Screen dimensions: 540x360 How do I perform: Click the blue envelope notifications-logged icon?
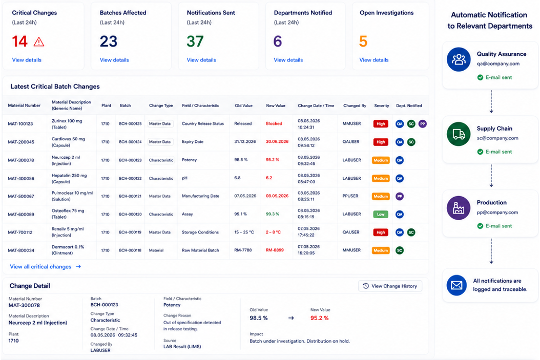[457, 285]
